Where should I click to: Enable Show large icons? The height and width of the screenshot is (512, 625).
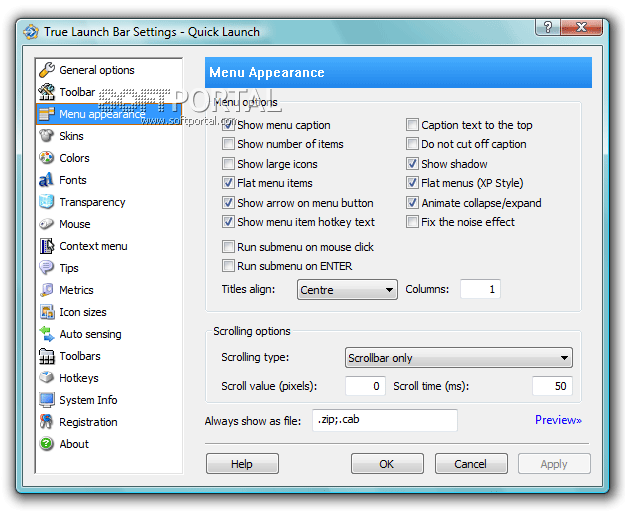point(228,163)
